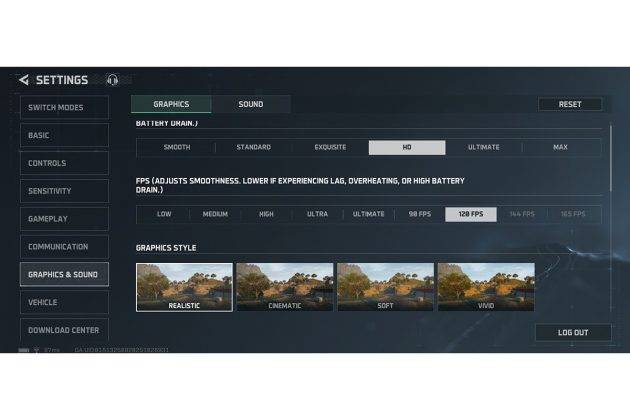Image resolution: width=630 pixels, height=420 pixels.
Task: Go back using the arrow beside Settings
Action: tap(24, 80)
